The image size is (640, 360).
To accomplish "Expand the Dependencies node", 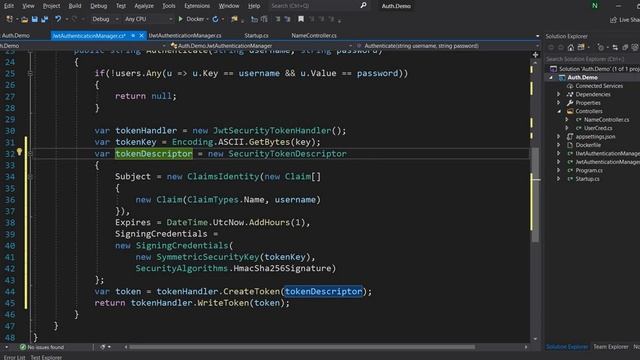I will 559,94.
